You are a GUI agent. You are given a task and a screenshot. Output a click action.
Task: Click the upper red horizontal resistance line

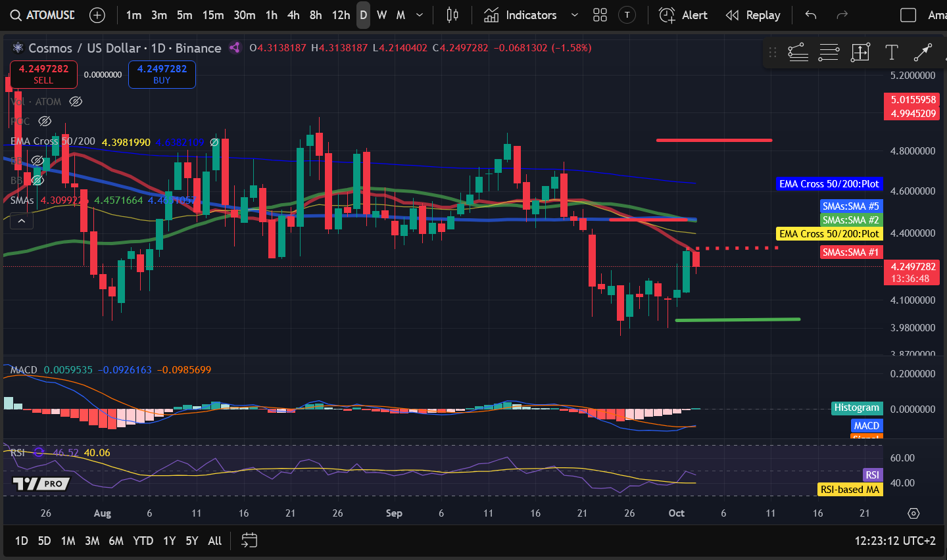[x=714, y=140]
